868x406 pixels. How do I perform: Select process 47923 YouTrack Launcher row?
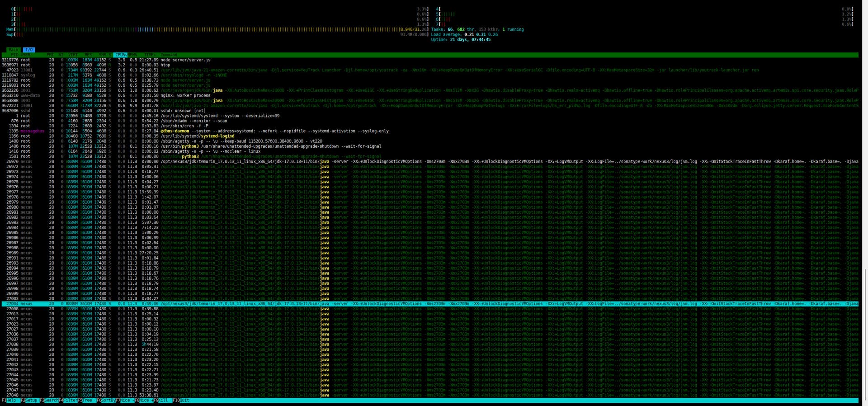tap(429, 70)
